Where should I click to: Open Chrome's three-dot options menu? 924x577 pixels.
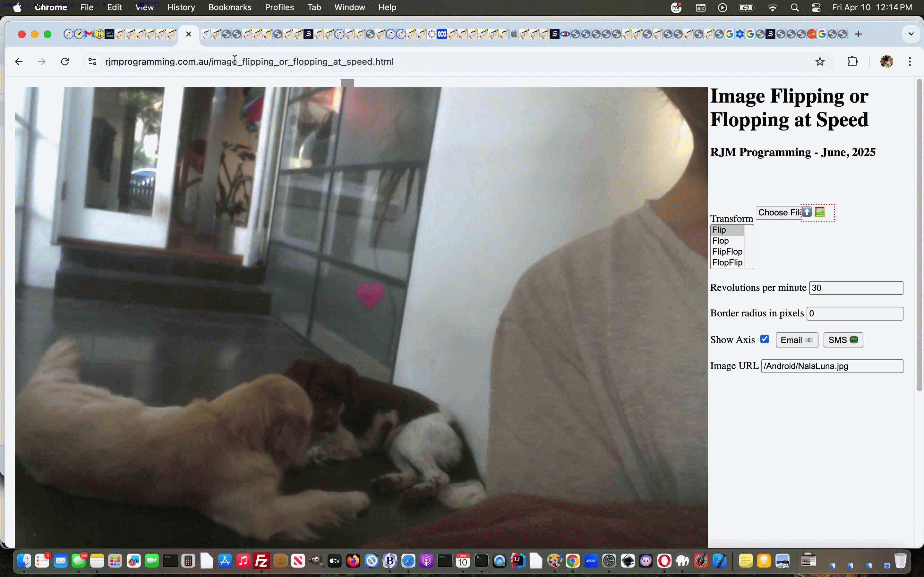tap(910, 62)
